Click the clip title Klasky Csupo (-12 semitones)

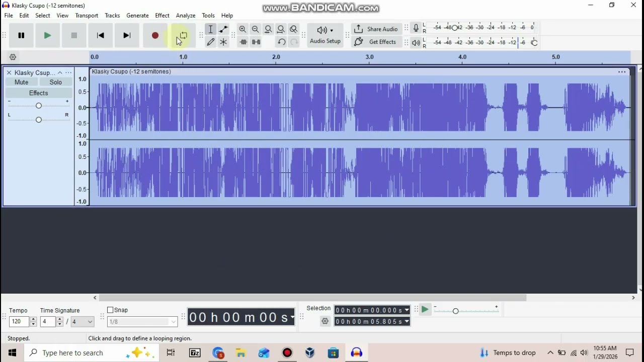131,71
